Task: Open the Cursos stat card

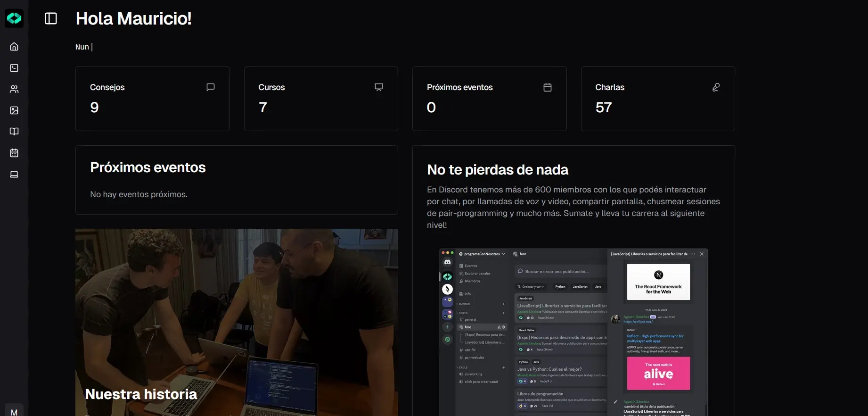Action: point(320,99)
